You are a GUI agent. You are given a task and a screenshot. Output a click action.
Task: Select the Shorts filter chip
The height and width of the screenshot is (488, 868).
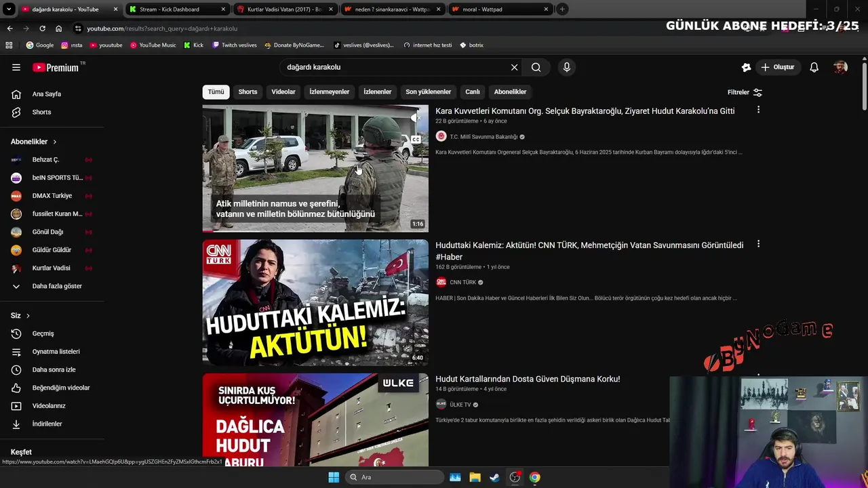[248, 92]
